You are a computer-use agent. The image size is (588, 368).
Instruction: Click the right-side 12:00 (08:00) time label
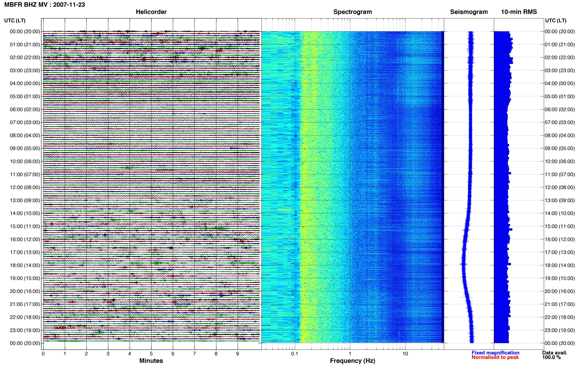point(560,187)
